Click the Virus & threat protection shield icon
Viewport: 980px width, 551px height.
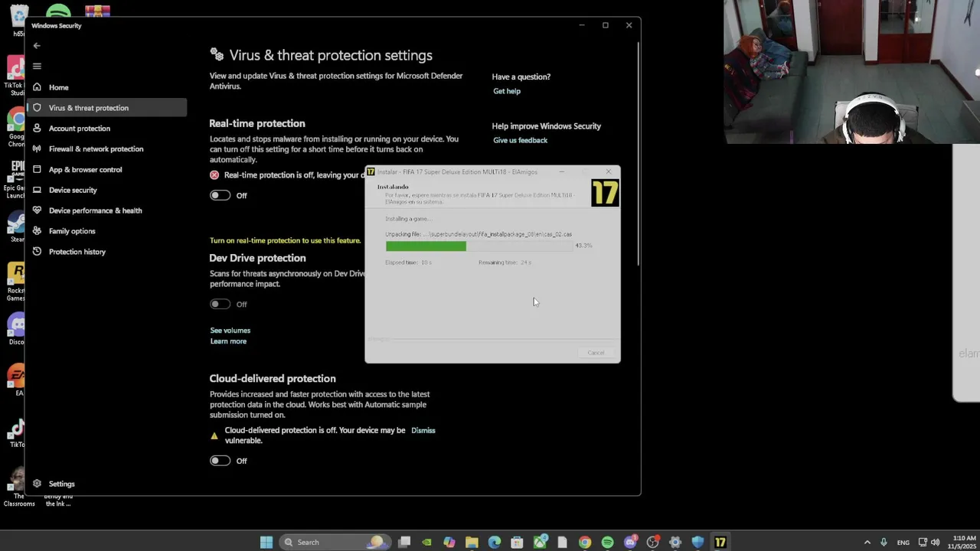tap(37, 108)
